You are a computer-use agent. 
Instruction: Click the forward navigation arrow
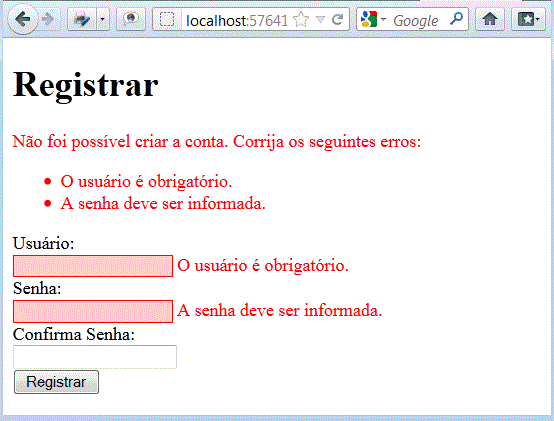click(x=48, y=19)
